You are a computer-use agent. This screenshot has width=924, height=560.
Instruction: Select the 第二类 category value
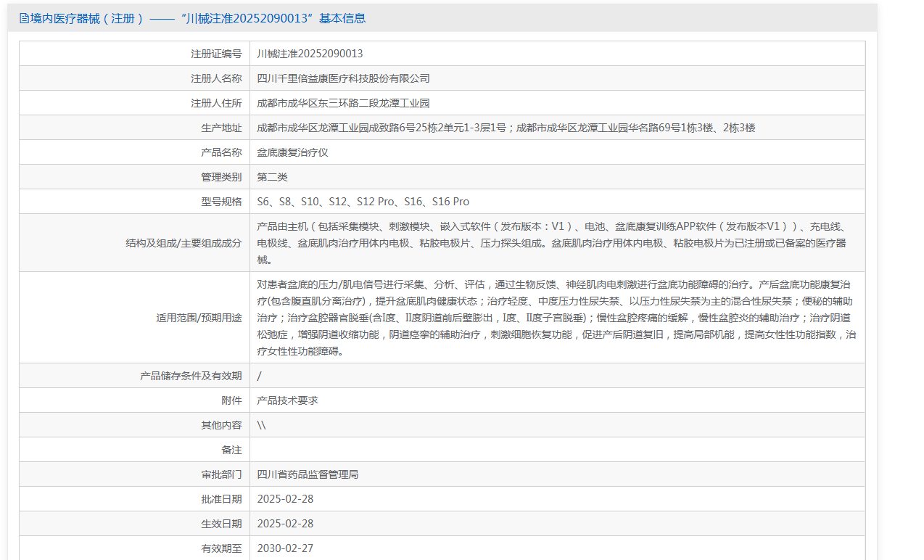tap(272, 177)
